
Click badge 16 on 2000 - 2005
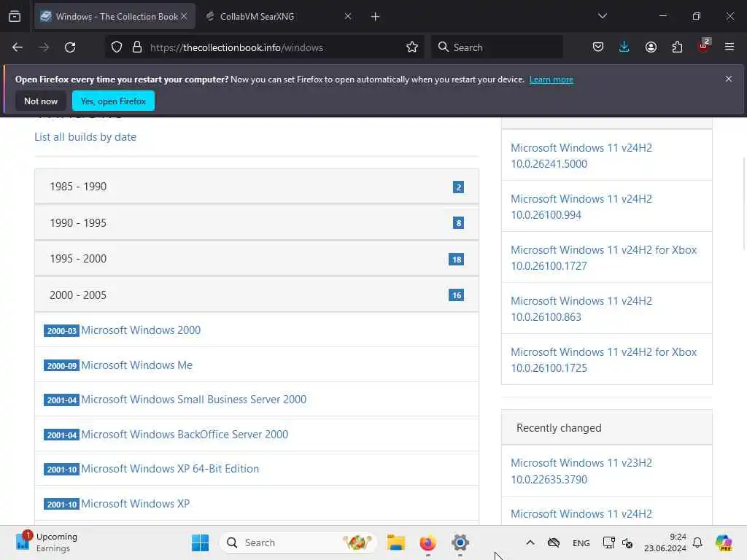click(x=456, y=295)
